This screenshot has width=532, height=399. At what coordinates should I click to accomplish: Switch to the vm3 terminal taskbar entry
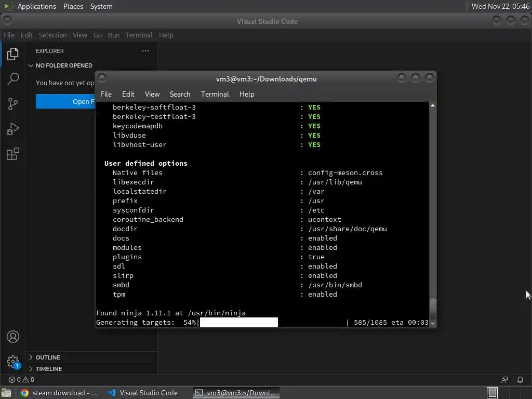[236, 393]
